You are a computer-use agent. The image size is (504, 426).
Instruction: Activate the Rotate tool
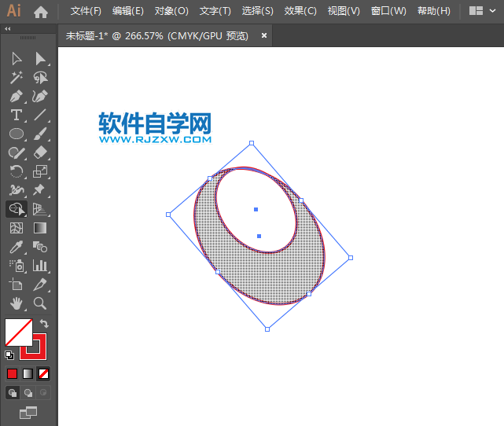(x=16, y=171)
